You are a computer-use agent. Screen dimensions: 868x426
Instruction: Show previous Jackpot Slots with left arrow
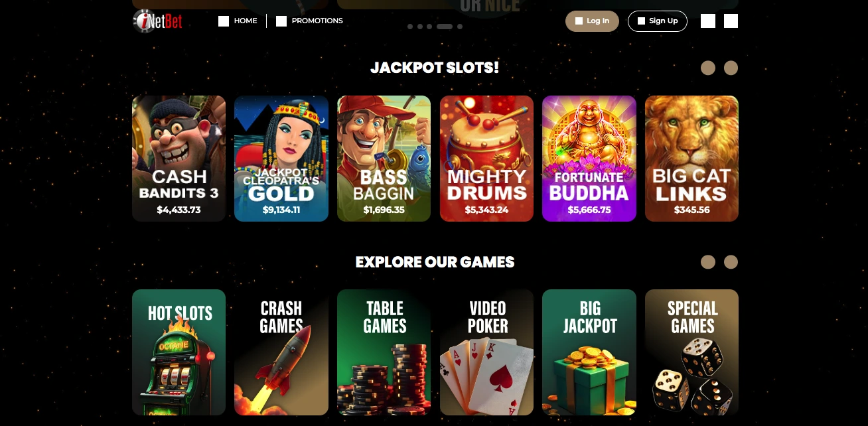point(708,68)
